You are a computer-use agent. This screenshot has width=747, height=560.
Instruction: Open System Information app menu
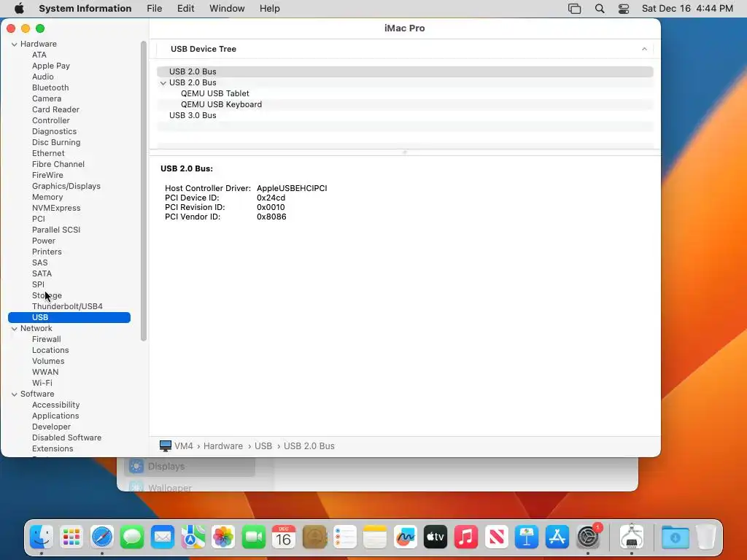[85, 9]
